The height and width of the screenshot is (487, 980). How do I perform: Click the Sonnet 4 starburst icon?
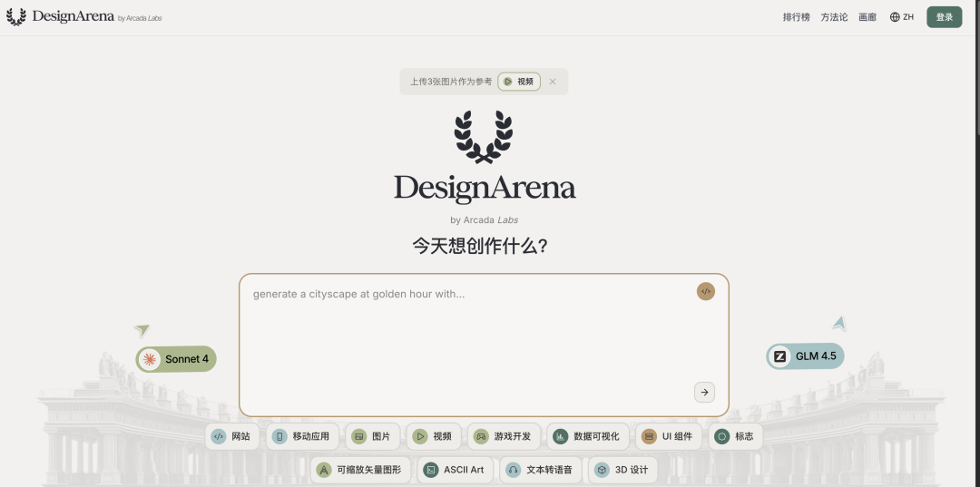click(x=149, y=359)
